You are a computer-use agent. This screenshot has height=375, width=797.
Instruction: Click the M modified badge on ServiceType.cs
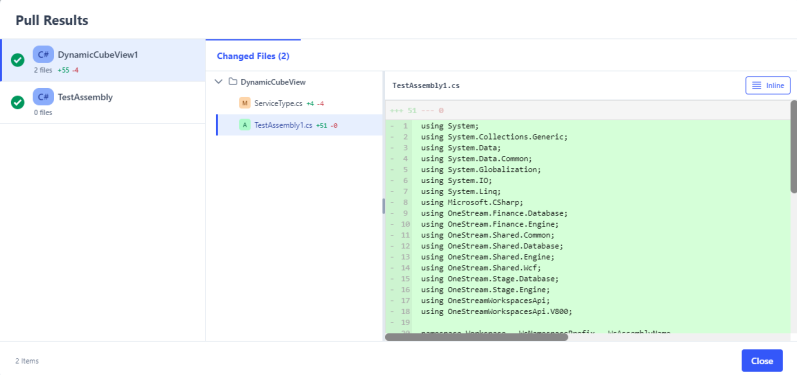[245, 103]
